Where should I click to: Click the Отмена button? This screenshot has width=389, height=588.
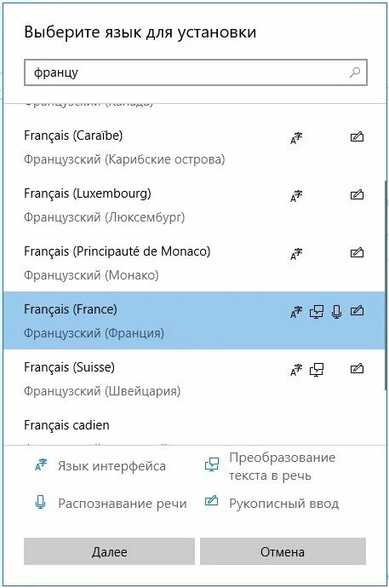coord(283,551)
